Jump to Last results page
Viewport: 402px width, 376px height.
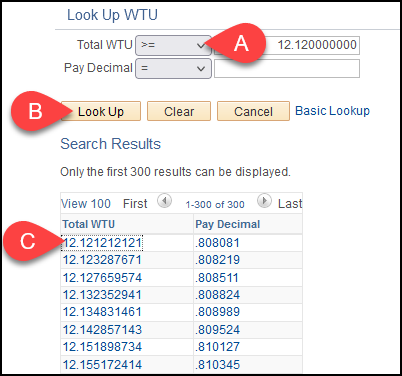pyautogui.click(x=290, y=203)
